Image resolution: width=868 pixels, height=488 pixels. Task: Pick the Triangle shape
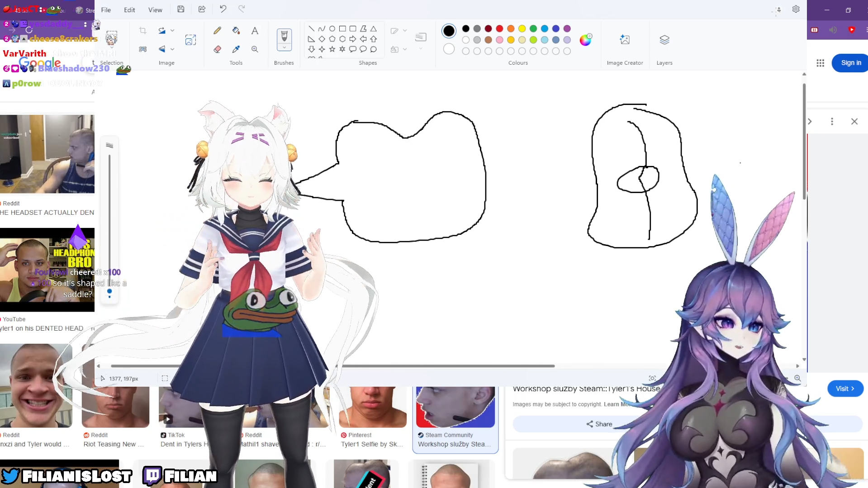coord(374,28)
